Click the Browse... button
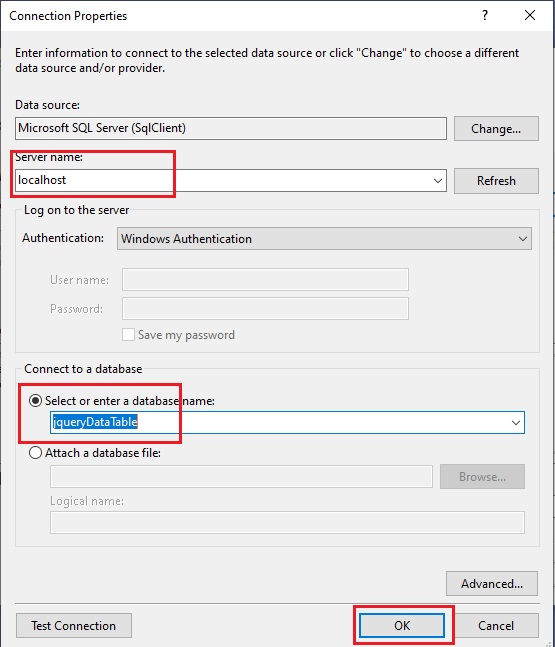555x647 pixels. [x=482, y=477]
